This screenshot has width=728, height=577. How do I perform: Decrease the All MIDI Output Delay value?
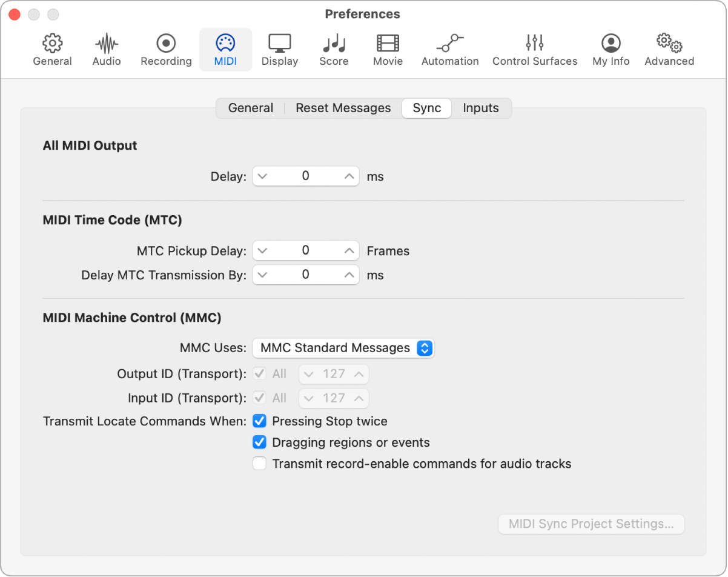pyautogui.click(x=262, y=176)
